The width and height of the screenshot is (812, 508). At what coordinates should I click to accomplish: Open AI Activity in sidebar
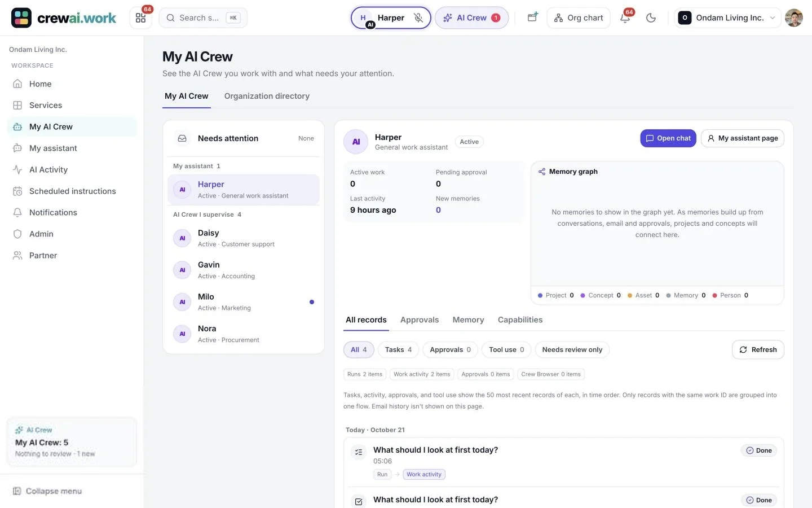coord(72,170)
